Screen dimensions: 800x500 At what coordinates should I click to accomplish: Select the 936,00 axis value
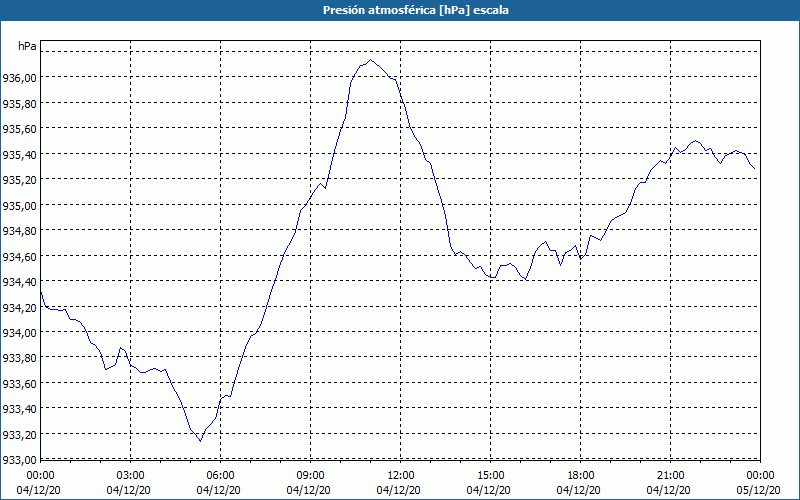19,78
